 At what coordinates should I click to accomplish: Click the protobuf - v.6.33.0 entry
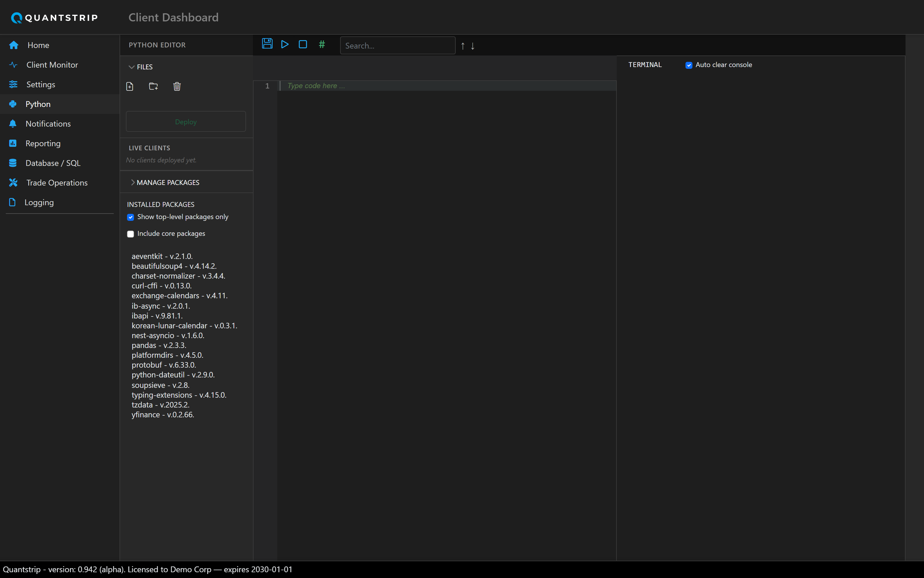[164, 365]
